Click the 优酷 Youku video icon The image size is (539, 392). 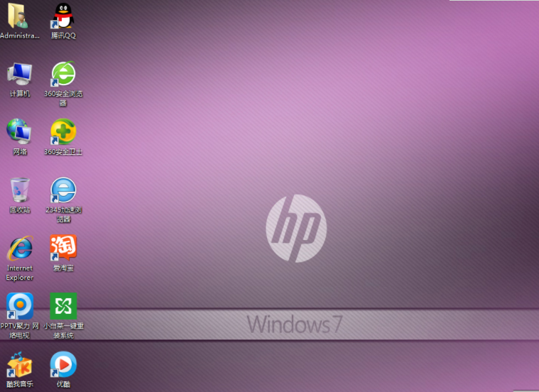(63, 364)
